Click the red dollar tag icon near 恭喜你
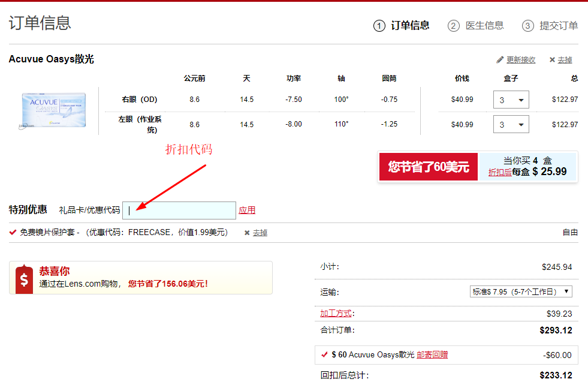Image resolution: width=588 pixels, height=382 pixels. click(24, 279)
